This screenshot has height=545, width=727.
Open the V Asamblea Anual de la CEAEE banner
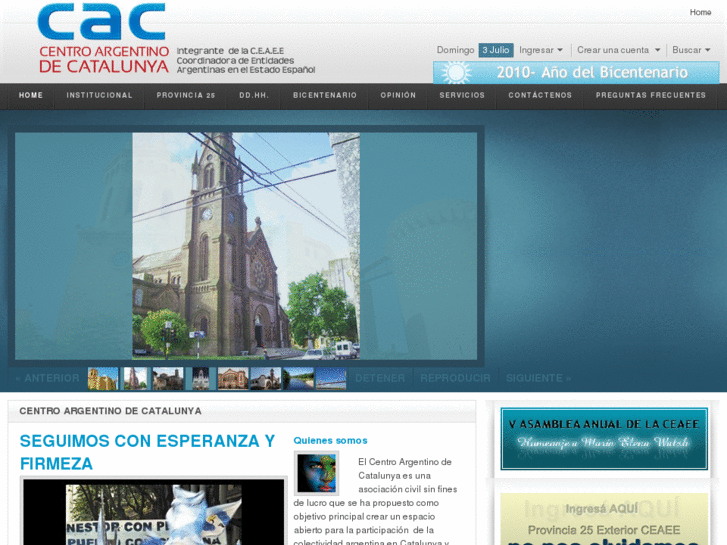(604, 439)
